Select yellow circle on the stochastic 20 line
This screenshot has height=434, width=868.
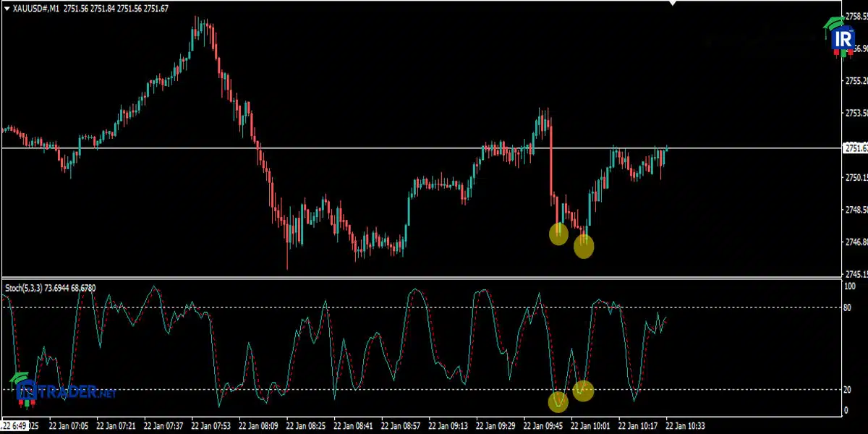coord(583,391)
